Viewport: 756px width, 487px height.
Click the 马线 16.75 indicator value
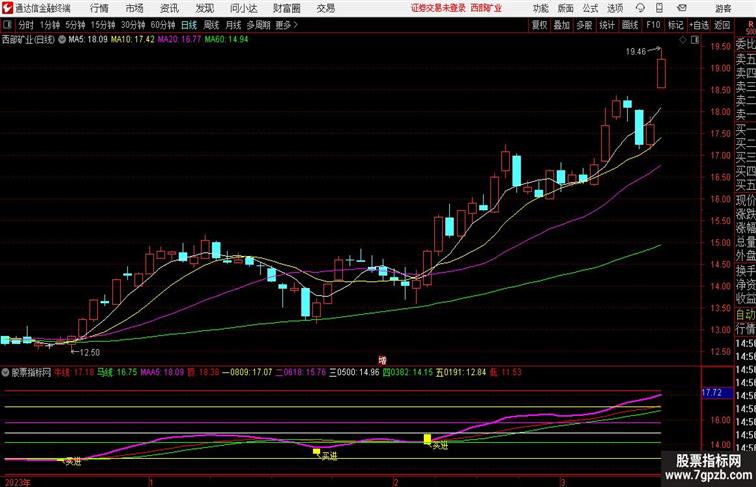coord(117,372)
